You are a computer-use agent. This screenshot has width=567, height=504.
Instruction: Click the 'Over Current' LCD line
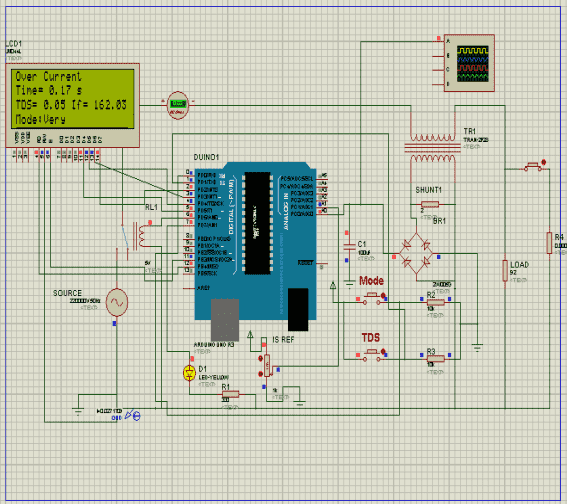[48, 77]
